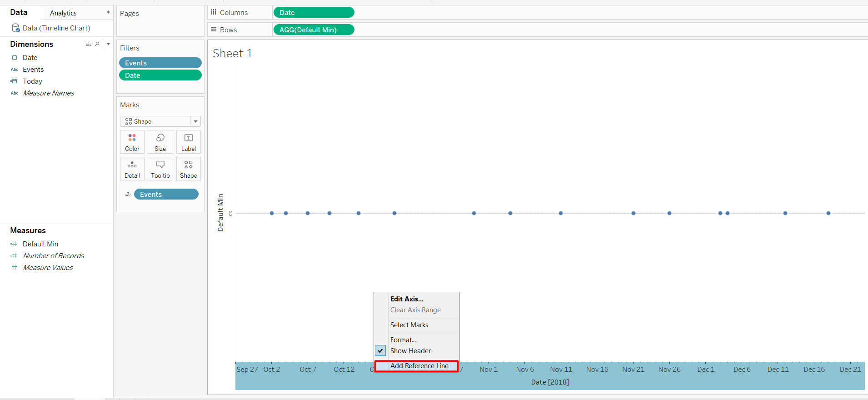Click the number icon beside Default Min
Viewport: 868px width, 400px height.
14,244
